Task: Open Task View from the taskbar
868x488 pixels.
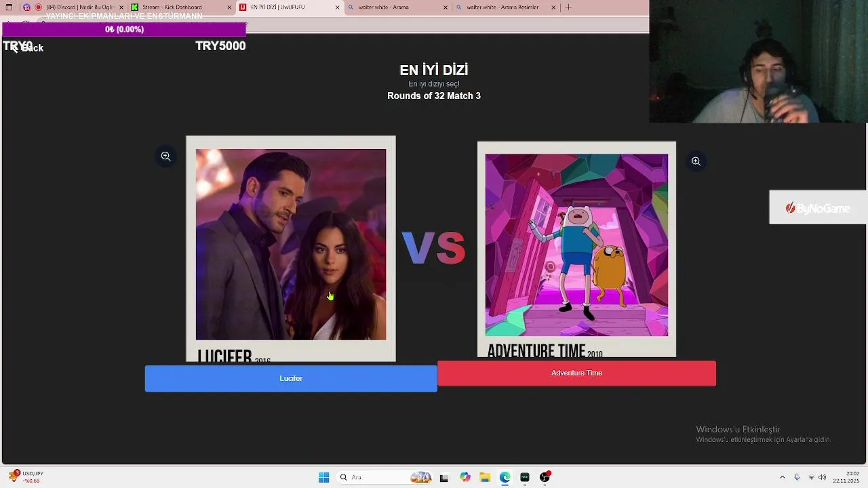Action: pos(444,477)
